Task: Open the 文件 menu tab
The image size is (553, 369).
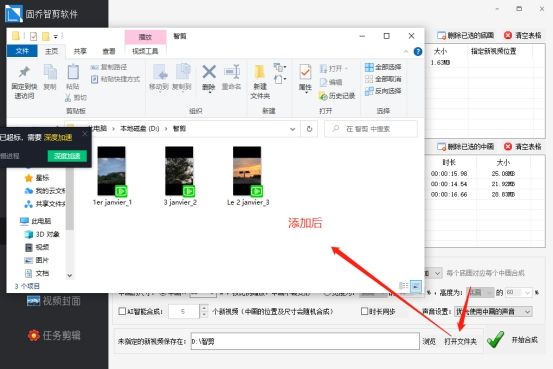Action: pyautogui.click(x=22, y=51)
